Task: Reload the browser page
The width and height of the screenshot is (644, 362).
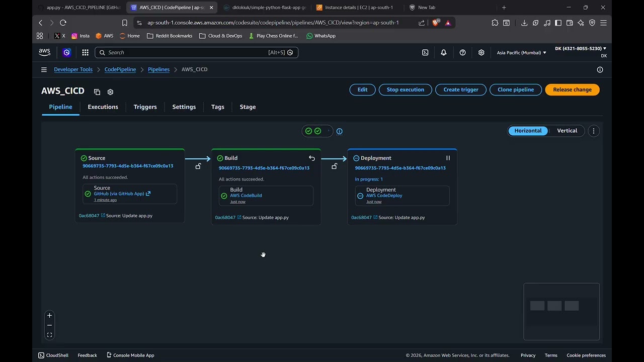Action: pyautogui.click(x=63, y=23)
